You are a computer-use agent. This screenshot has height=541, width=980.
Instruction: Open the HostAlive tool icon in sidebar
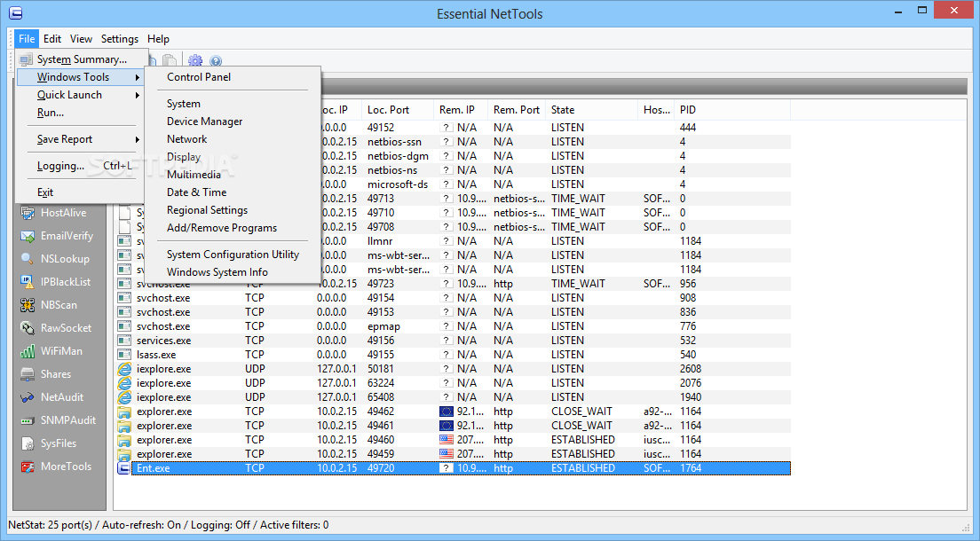click(x=28, y=213)
